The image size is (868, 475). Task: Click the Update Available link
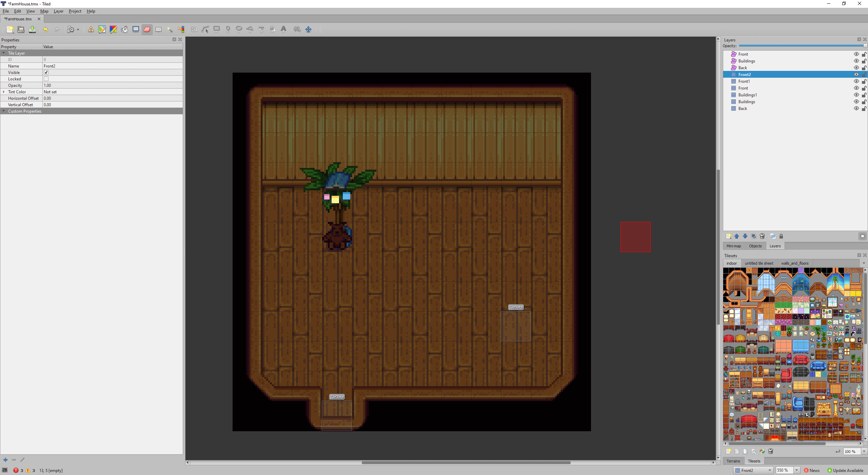[845, 470]
